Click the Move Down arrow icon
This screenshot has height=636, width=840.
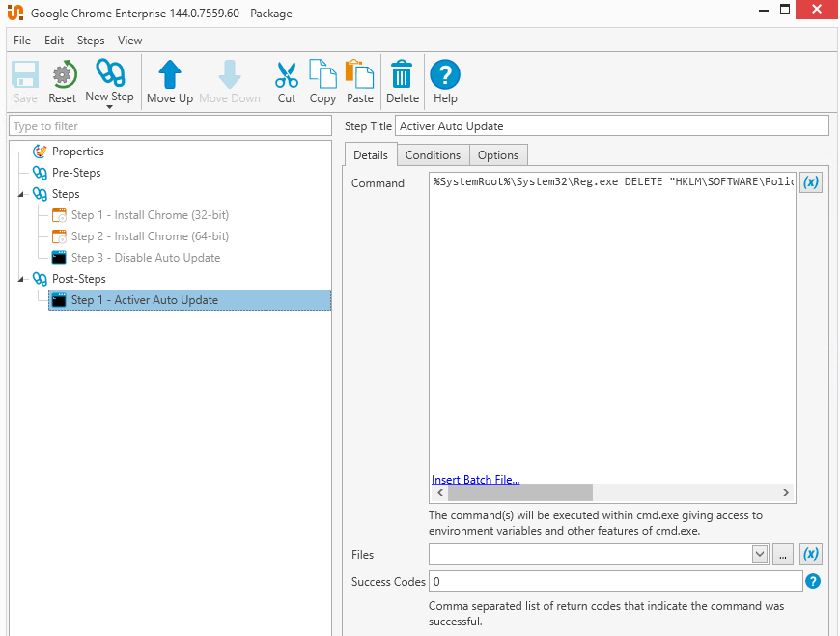click(230, 74)
